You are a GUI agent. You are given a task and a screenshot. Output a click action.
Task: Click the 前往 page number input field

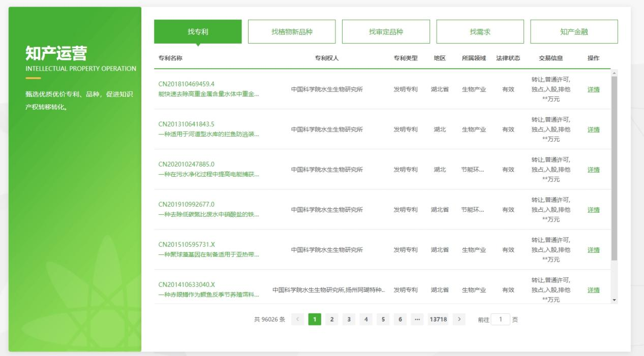(500, 319)
